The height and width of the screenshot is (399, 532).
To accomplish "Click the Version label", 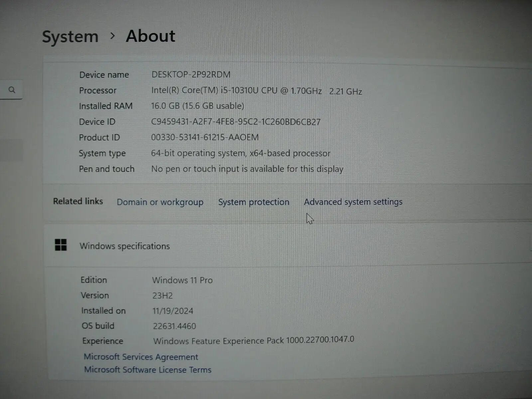I will point(95,295).
